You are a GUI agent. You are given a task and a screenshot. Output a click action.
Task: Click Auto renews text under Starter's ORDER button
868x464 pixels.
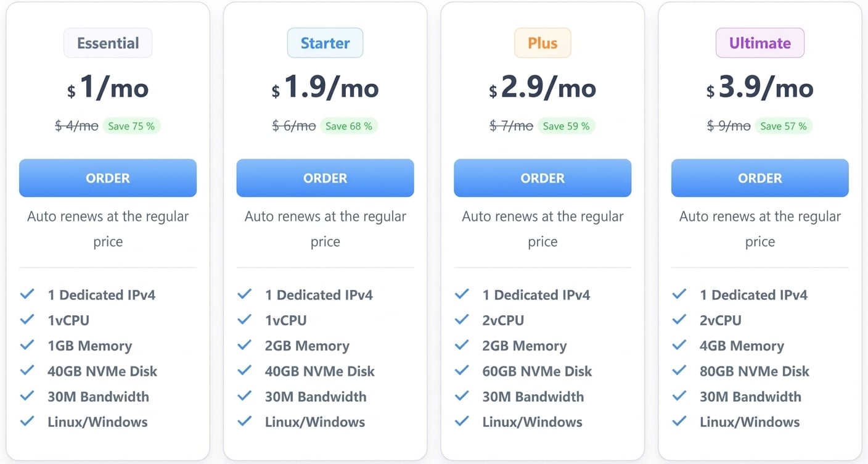click(325, 228)
